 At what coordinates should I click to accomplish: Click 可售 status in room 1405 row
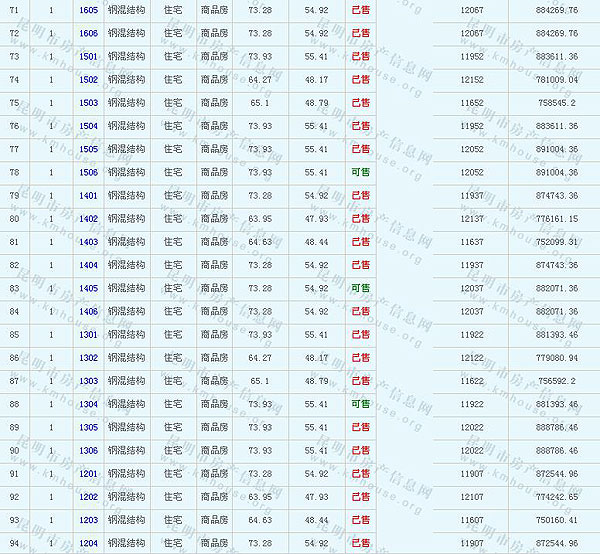coord(360,288)
